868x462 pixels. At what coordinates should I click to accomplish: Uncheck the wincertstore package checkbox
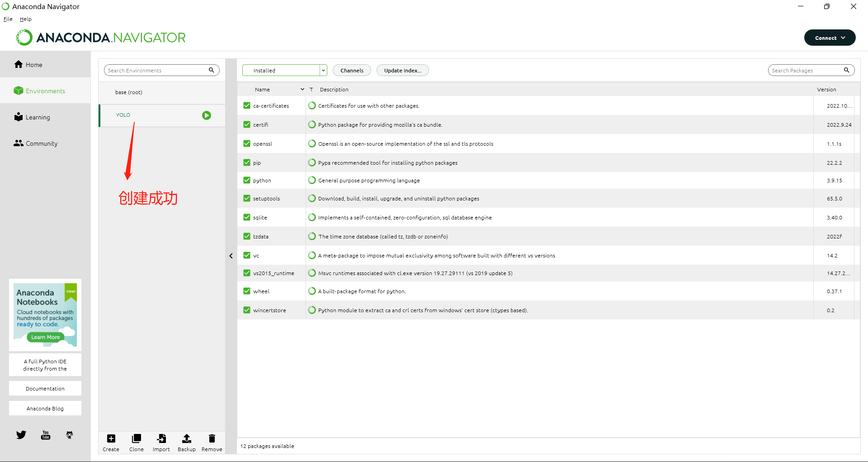coord(247,310)
